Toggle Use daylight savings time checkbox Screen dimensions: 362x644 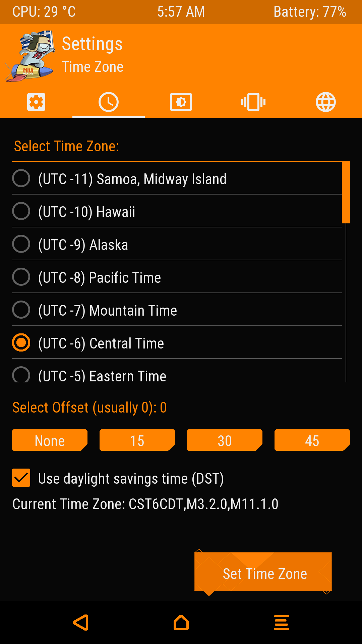[21, 478]
